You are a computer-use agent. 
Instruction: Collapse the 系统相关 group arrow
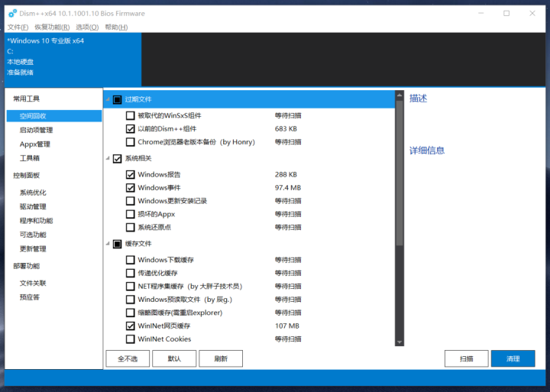pyautogui.click(x=108, y=158)
